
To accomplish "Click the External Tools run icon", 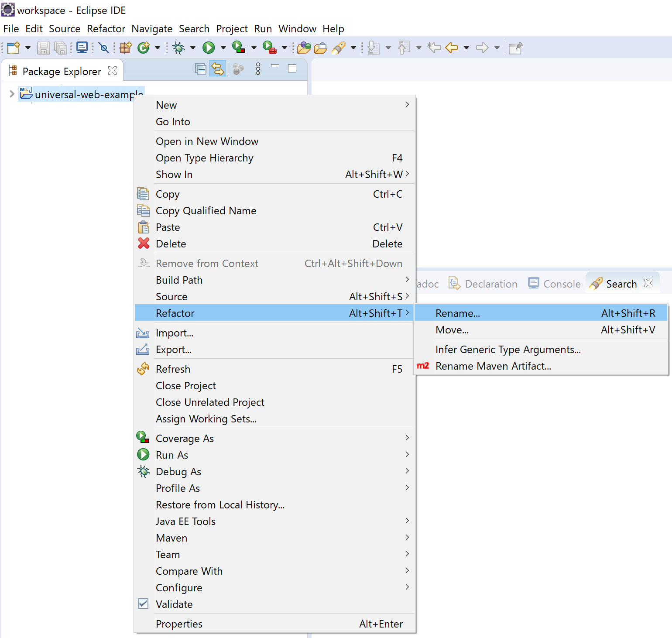I will [270, 47].
